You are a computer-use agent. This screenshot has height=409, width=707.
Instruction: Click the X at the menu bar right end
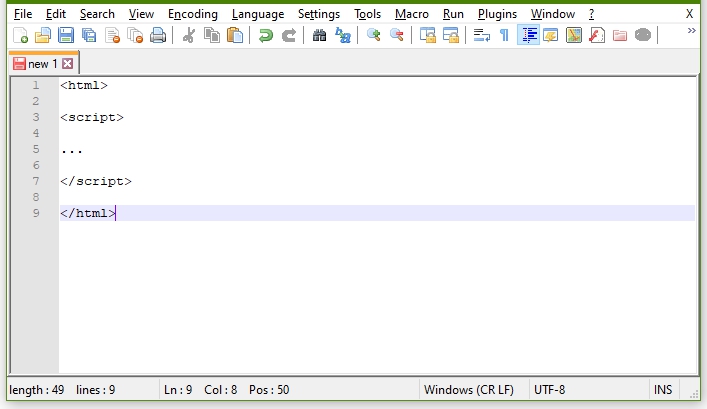click(689, 14)
